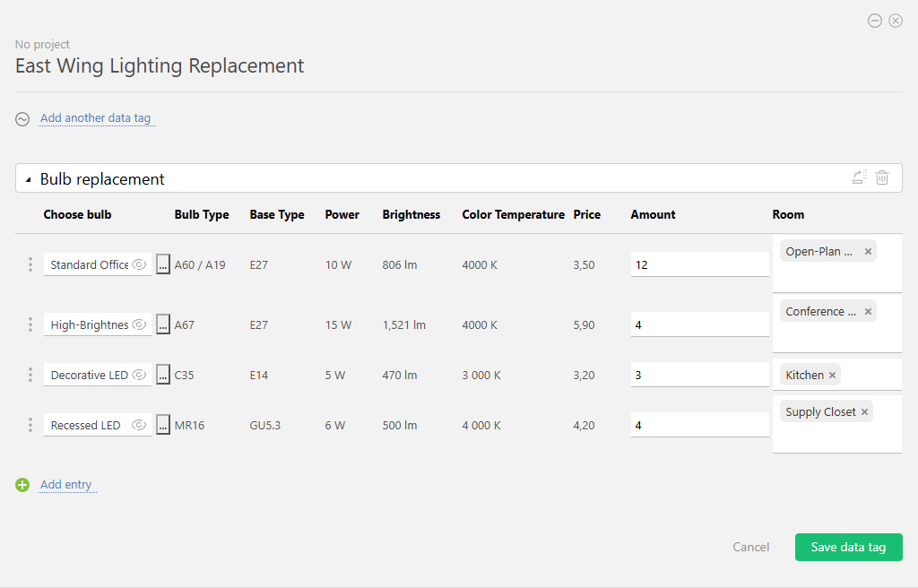
Task: Focus the Amount field showing 12
Action: point(699,264)
